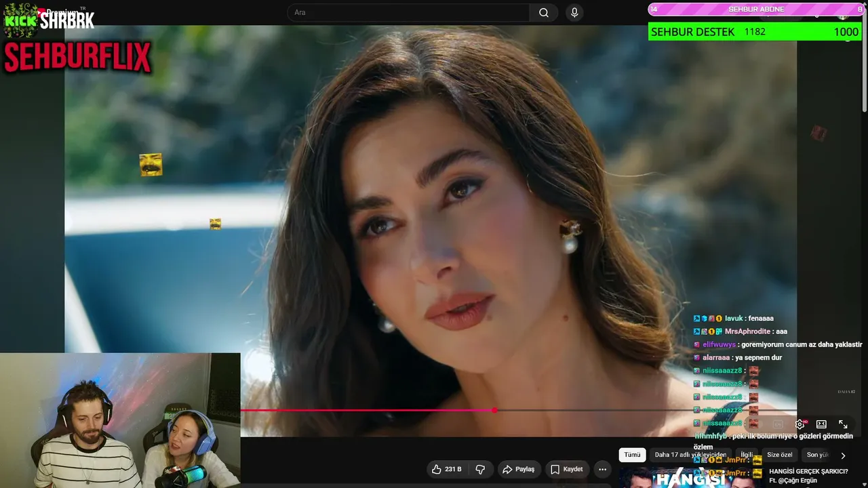868x488 pixels.
Task: Select the "Size özel" filter chip
Action: pos(780,455)
